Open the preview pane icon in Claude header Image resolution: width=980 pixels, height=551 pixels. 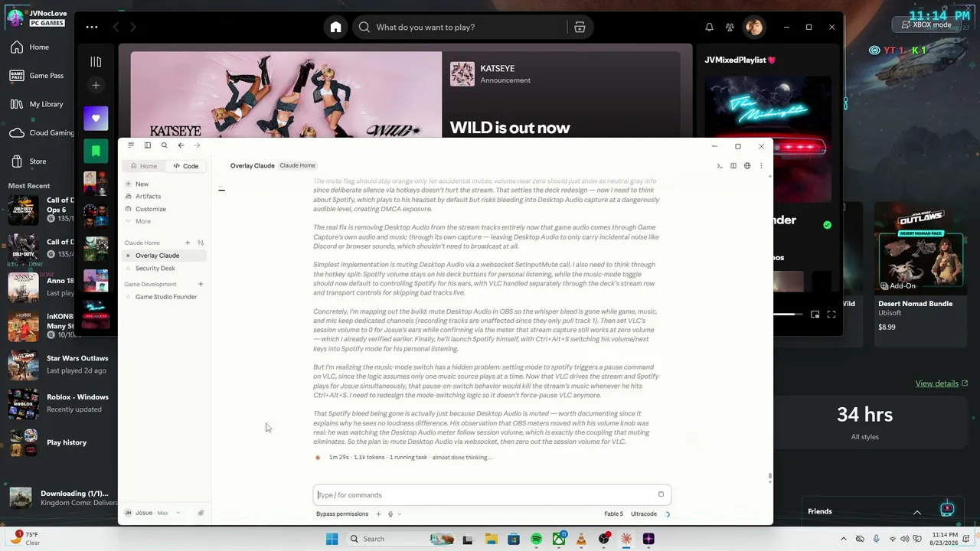click(733, 166)
